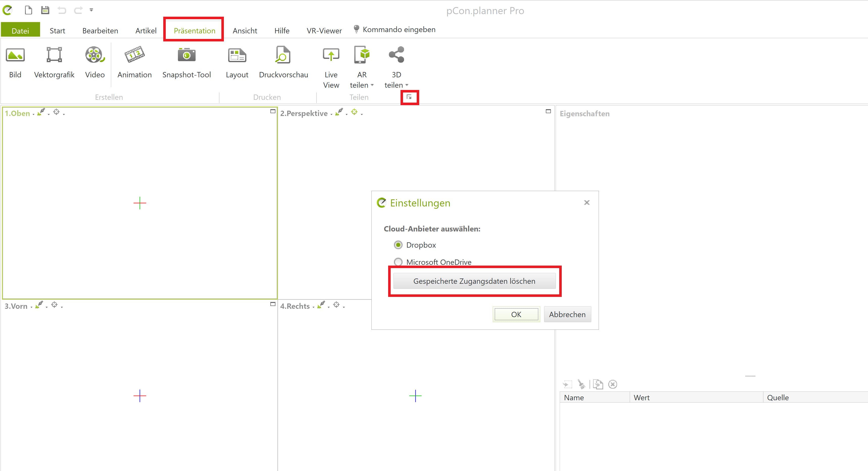The image size is (868, 471).
Task: Expand the 3D teilen dropdown arrow
Action: point(407,85)
